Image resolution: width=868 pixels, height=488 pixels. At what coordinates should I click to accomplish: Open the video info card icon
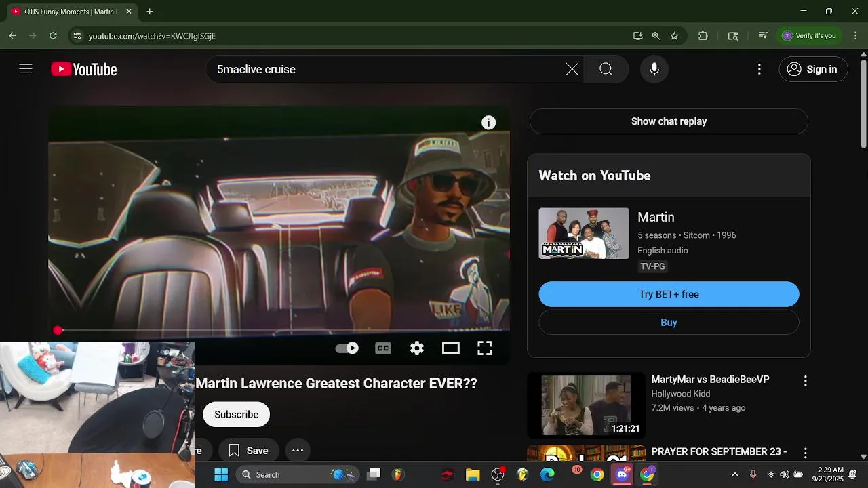pyautogui.click(x=489, y=123)
